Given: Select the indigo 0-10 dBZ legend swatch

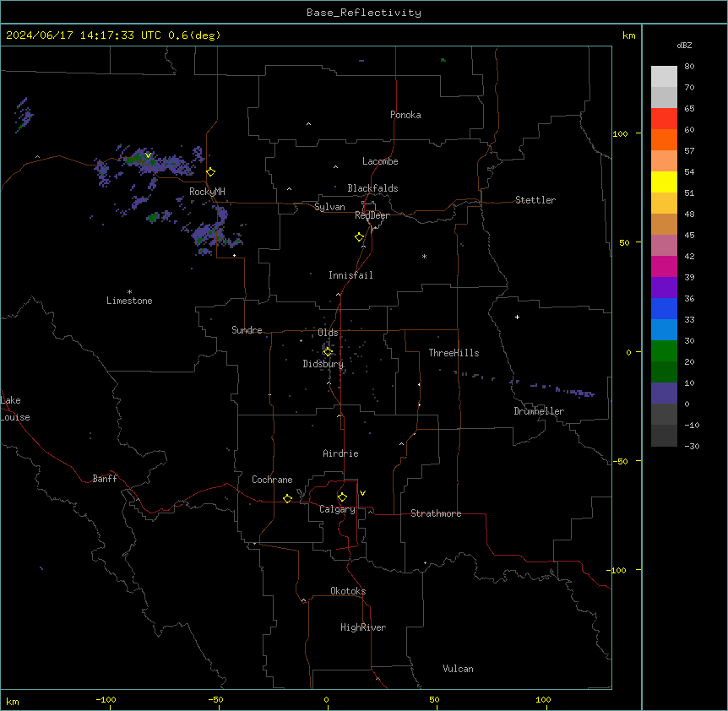Looking at the screenshot, I should [x=664, y=393].
